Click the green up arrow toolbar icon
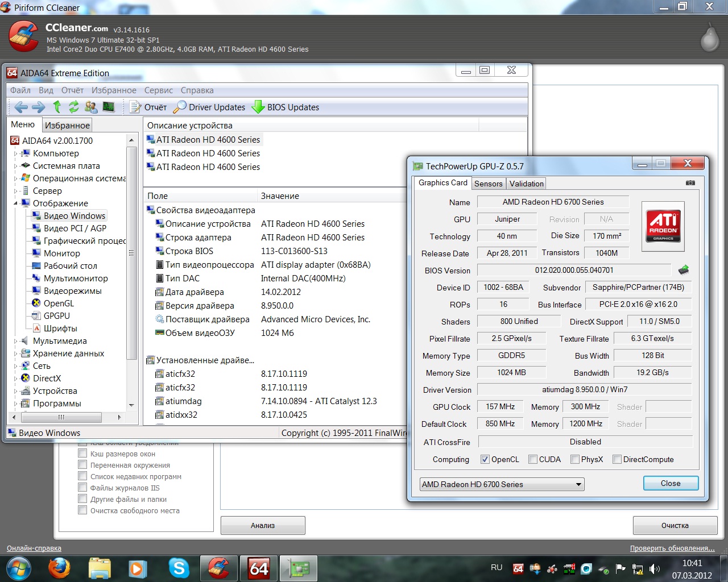This screenshot has height=582, width=728. point(57,107)
